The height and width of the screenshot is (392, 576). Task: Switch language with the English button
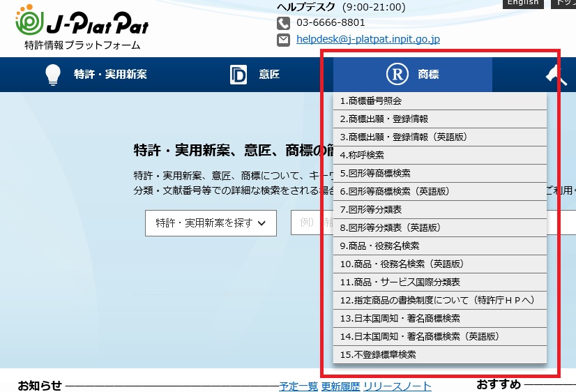(x=523, y=3)
